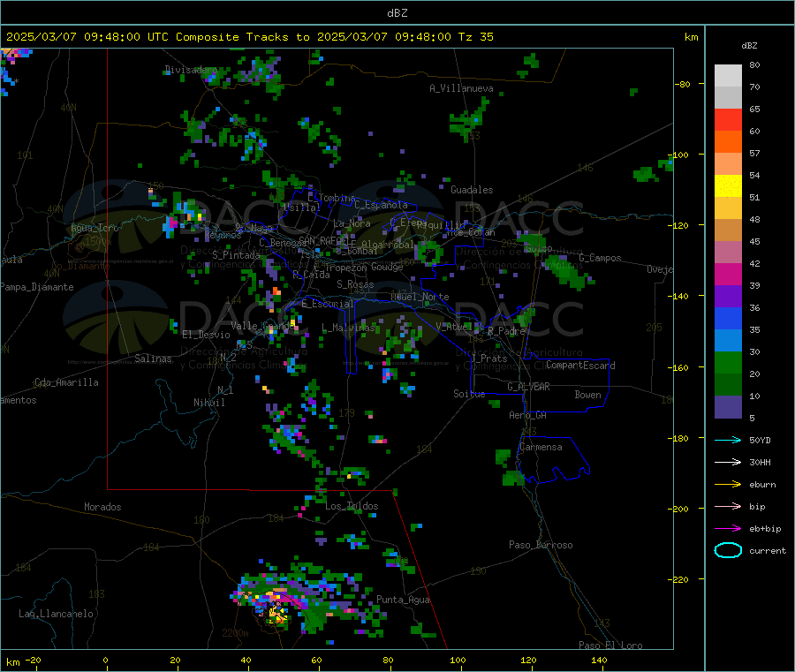Image resolution: width=795 pixels, height=672 pixels.
Task: Click the Paso_Barroso map label
Action: (541, 545)
